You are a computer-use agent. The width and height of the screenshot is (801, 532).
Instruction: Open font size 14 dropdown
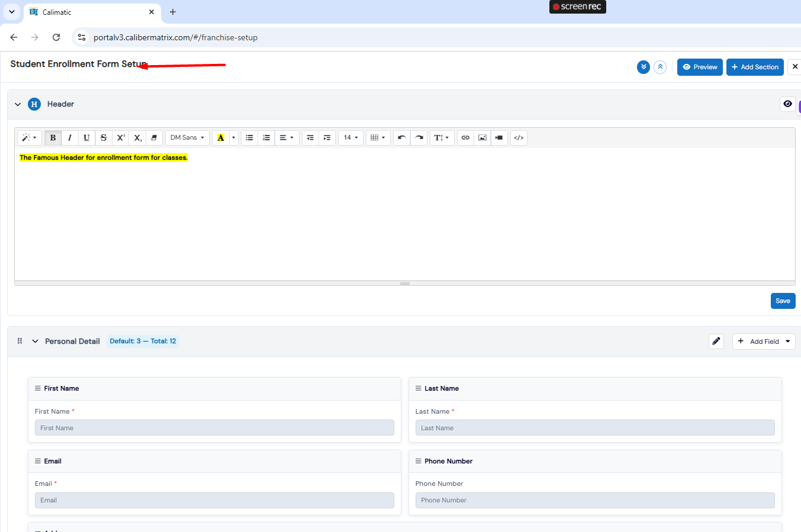tap(350, 138)
